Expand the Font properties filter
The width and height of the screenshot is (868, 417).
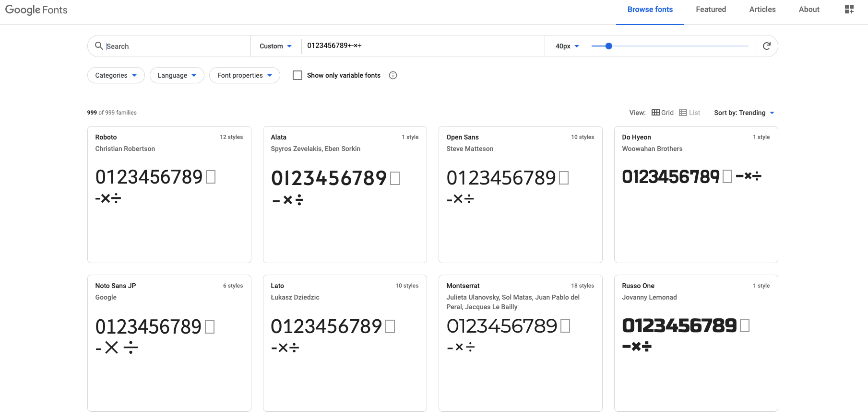pyautogui.click(x=245, y=75)
